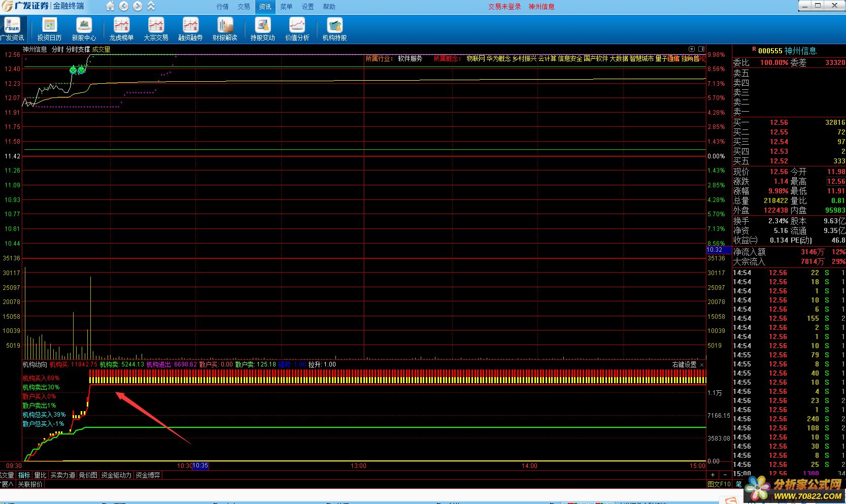Click 信息安全 concept tag
Viewport: 846px width, 504px height.
pos(570,58)
